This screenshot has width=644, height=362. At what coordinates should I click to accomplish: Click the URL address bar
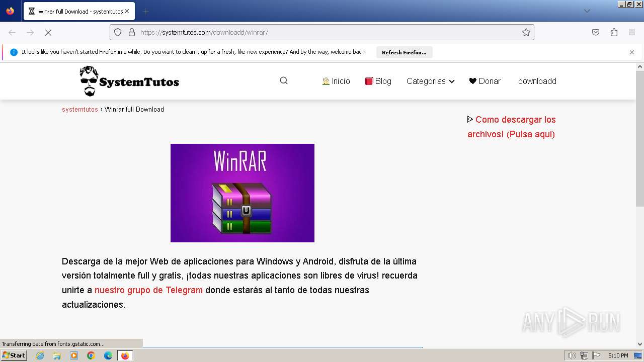point(322,32)
